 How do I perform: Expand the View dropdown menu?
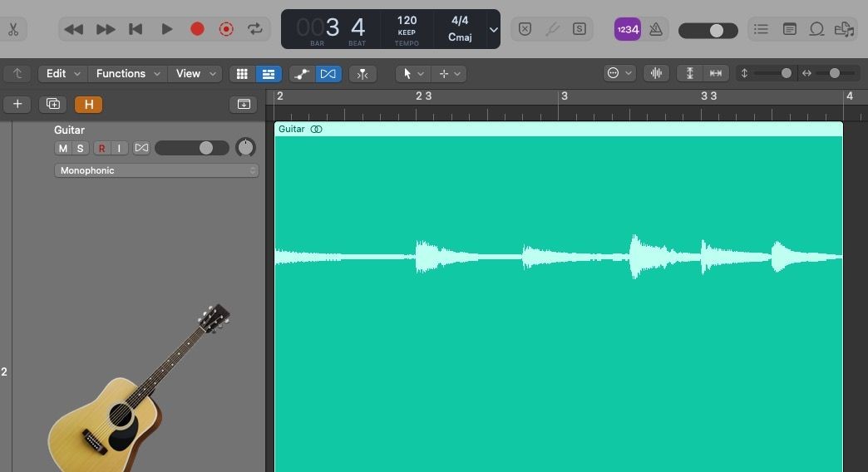pyautogui.click(x=195, y=74)
